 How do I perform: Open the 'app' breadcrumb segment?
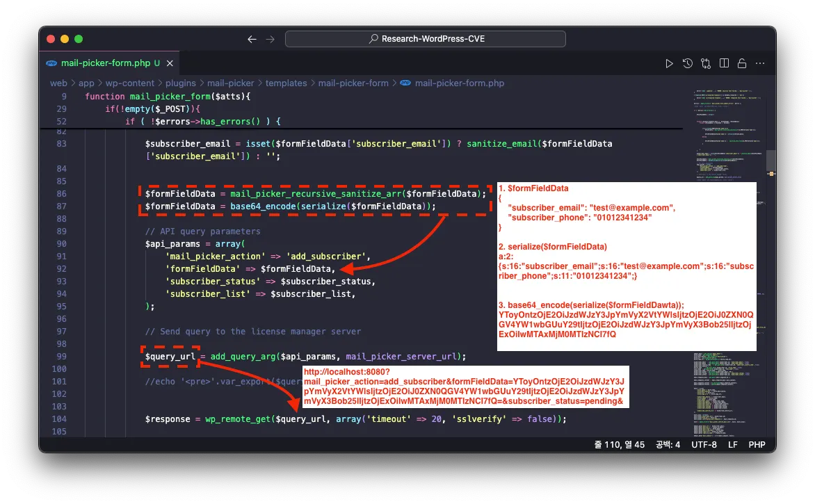pos(86,83)
